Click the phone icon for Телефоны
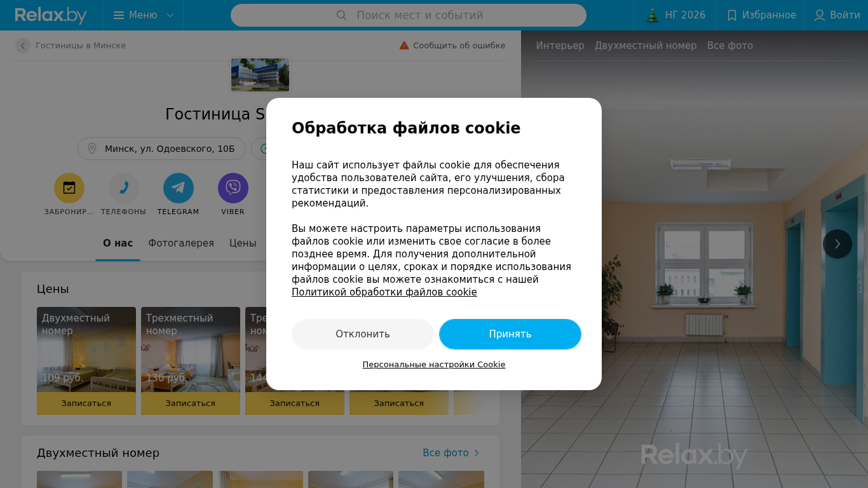This screenshot has height=488, width=868. [x=124, y=188]
